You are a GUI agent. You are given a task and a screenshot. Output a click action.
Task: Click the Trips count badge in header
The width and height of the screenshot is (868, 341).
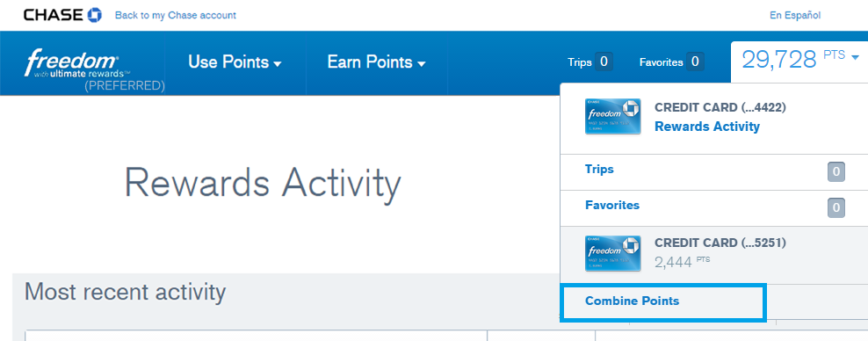coord(604,62)
